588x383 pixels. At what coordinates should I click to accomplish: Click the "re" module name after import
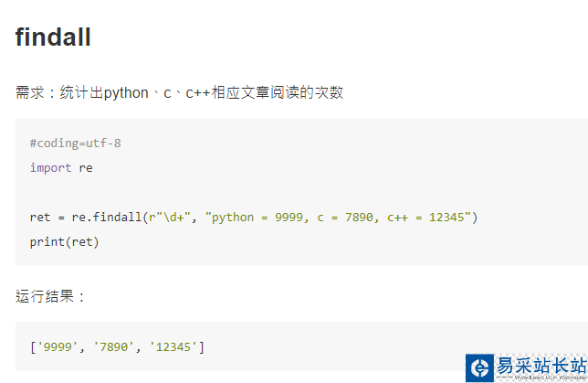86,168
